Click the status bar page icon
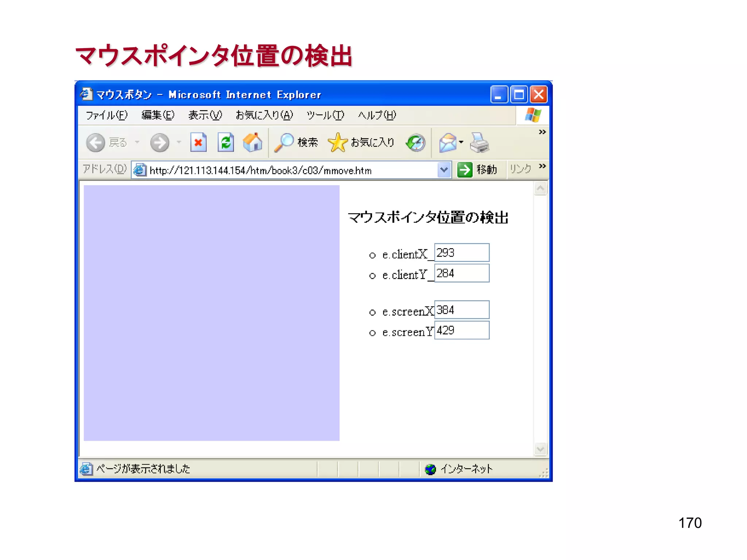The height and width of the screenshot is (560, 747). point(86,469)
